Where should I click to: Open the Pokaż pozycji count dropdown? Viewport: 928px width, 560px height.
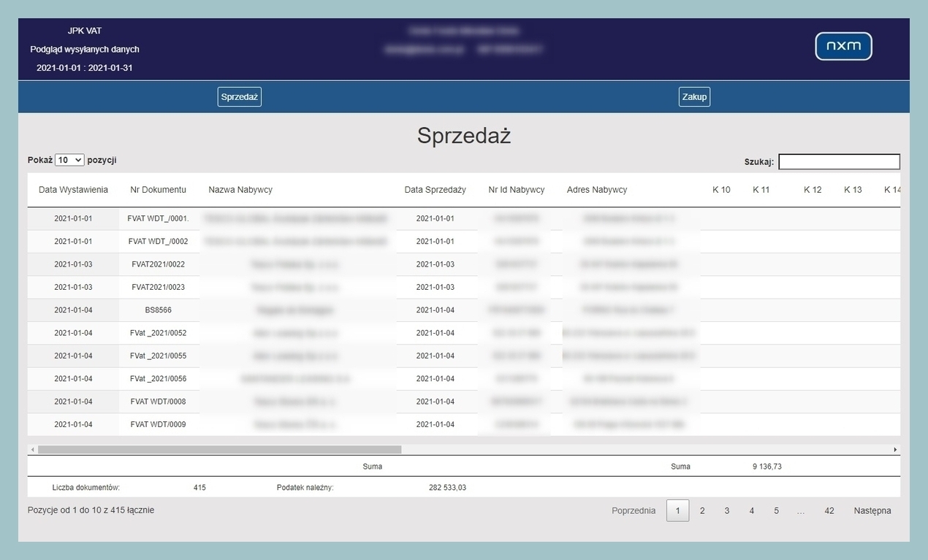pyautogui.click(x=69, y=160)
